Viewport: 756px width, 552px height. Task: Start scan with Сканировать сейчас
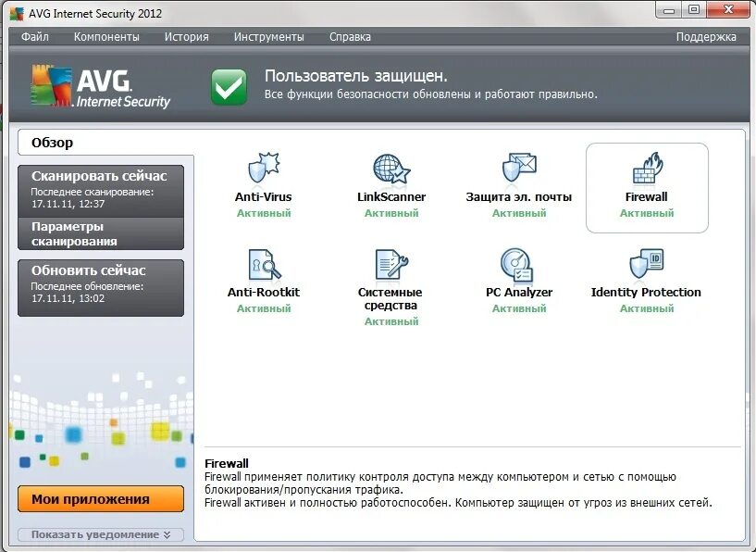[101, 191]
